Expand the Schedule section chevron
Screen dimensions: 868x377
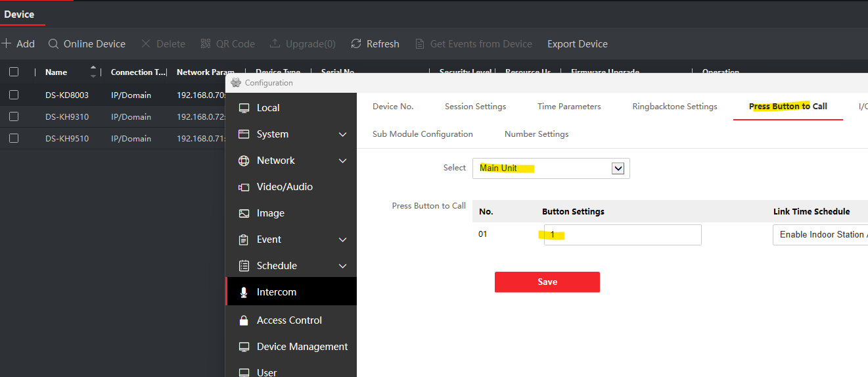[x=342, y=266]
